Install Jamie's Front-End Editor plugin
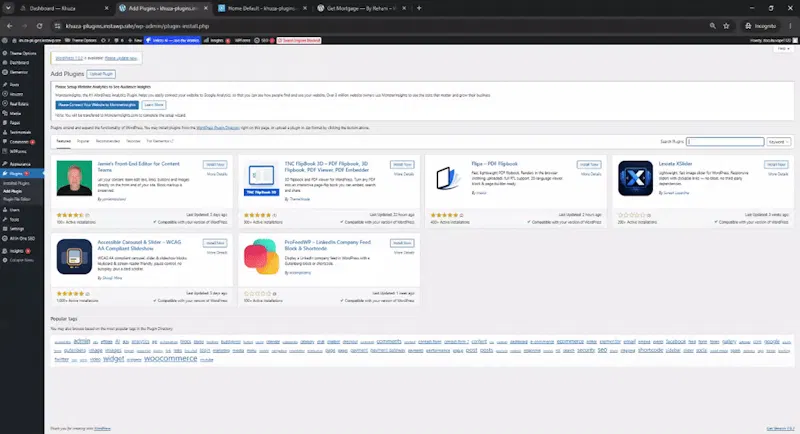 click(215, 165)
